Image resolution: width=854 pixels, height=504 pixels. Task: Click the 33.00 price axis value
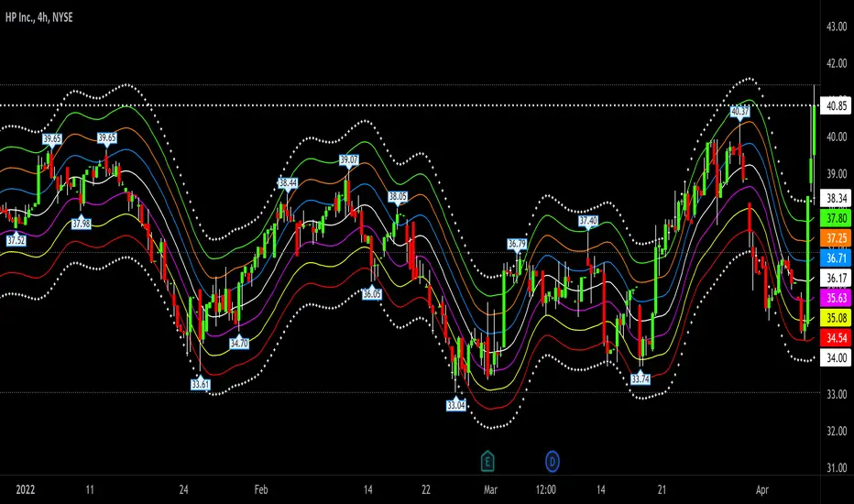pos(837,394)
